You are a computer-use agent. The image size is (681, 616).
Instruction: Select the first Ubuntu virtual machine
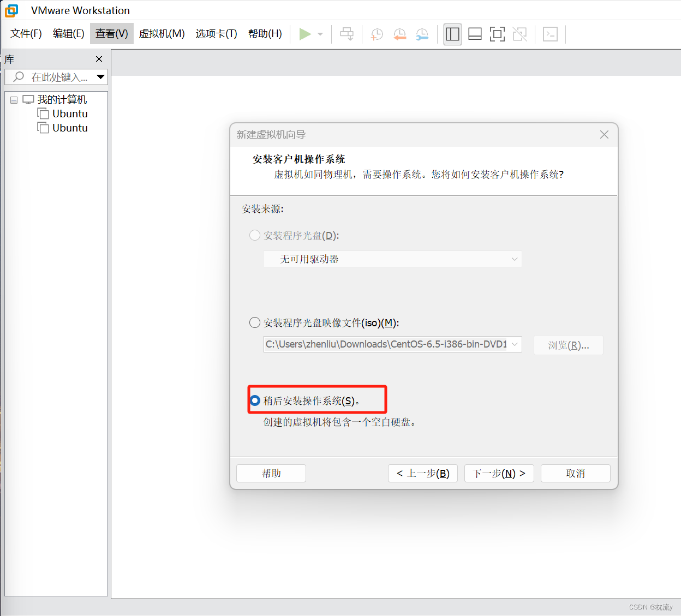pos(70,113)
